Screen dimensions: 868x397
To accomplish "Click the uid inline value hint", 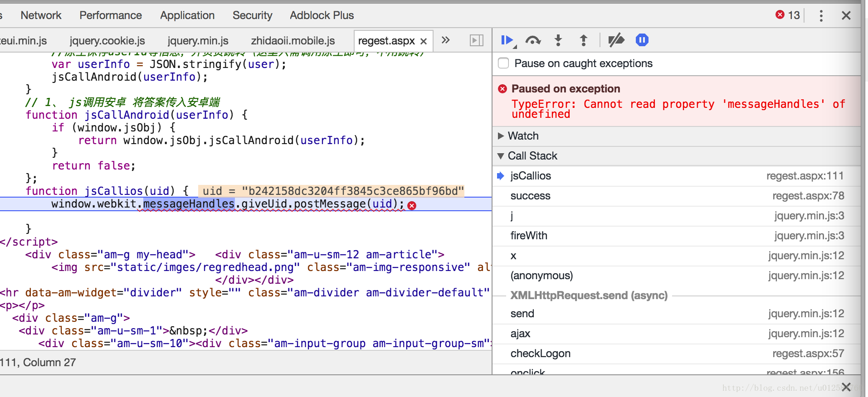I will [x=332, y=191].
